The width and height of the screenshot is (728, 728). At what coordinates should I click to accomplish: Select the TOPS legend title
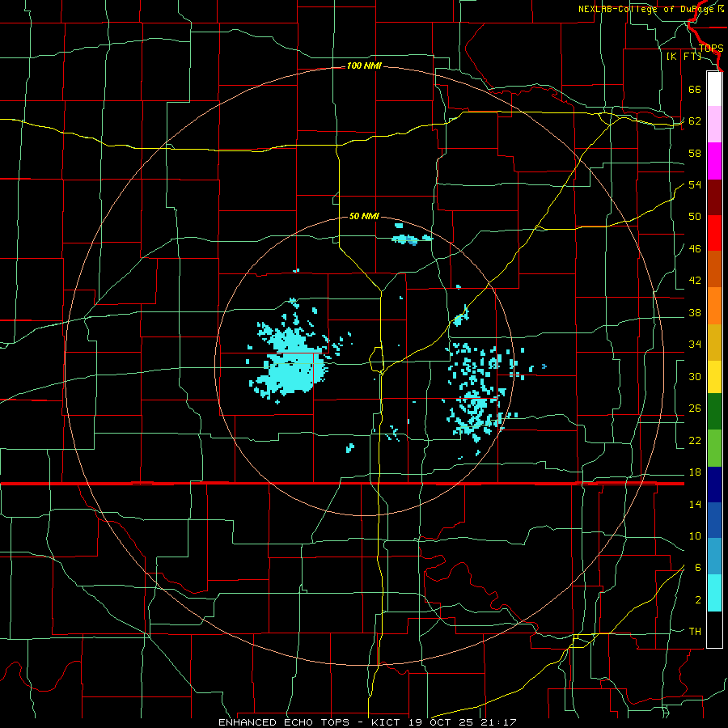(711, 49)
